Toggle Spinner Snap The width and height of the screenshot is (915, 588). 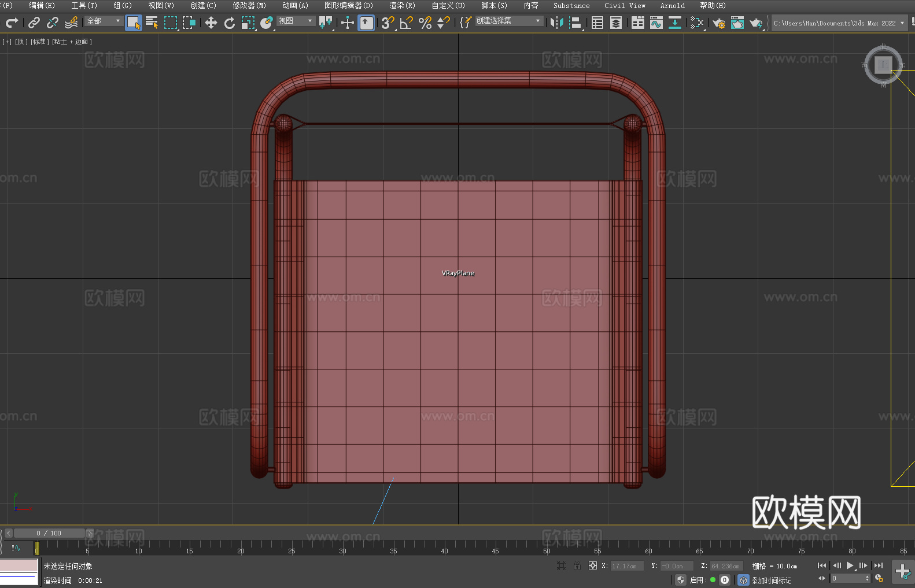444,23
